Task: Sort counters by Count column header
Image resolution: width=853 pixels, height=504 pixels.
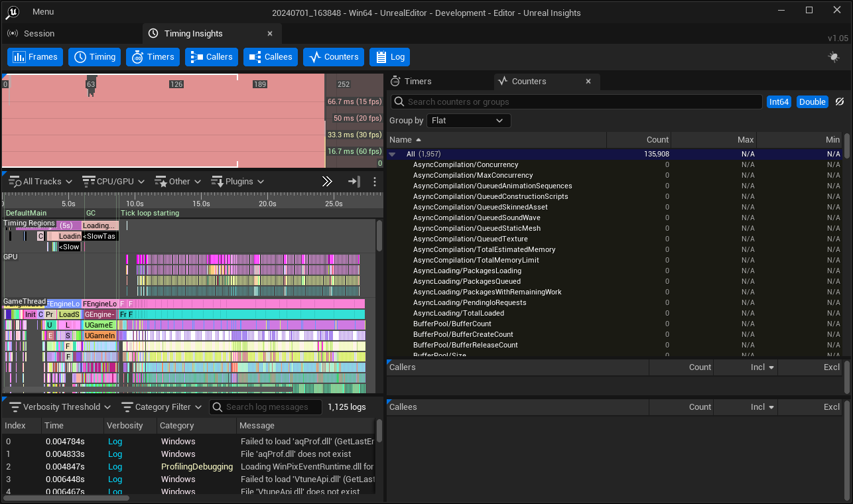Action: [x=639, y=139]
